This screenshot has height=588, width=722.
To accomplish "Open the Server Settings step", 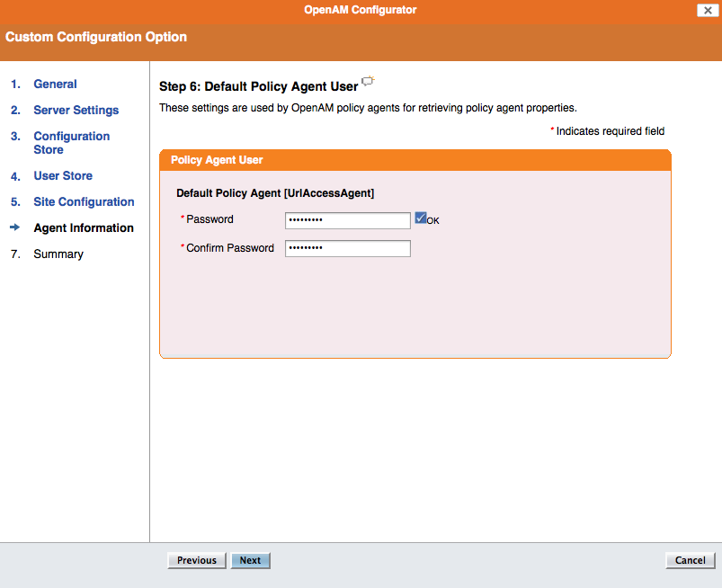I will click(76, 110).
